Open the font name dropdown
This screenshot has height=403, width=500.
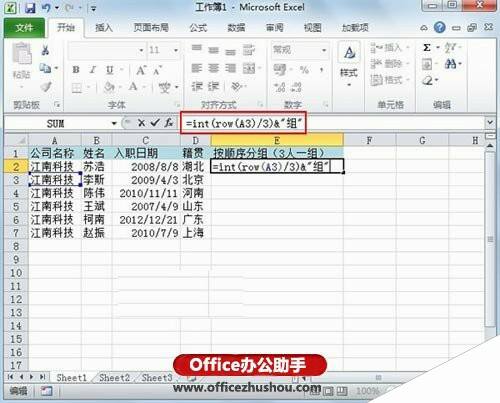[x=141, y=50]
